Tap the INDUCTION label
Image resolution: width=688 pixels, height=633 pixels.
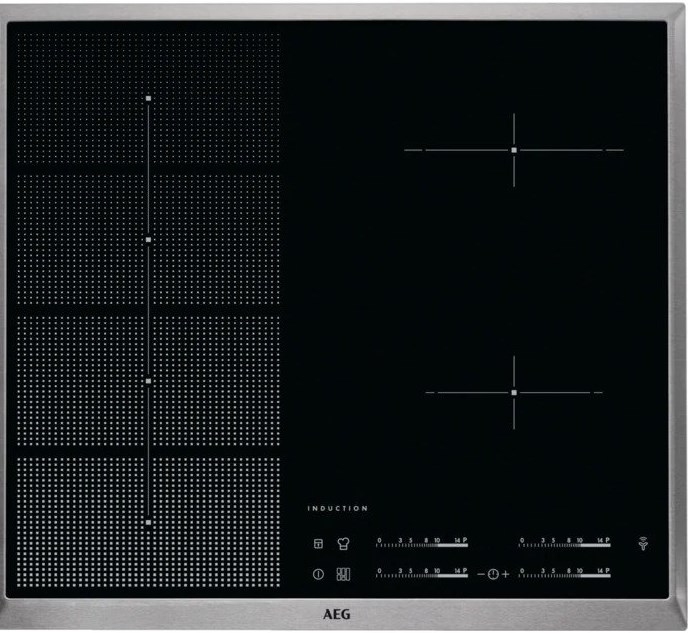tap(337, 508)
